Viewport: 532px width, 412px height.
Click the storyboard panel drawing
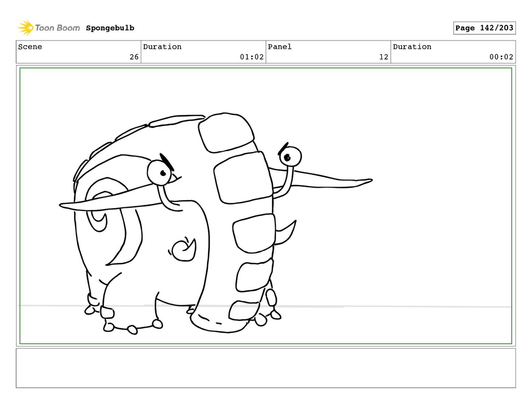point(265,206)
